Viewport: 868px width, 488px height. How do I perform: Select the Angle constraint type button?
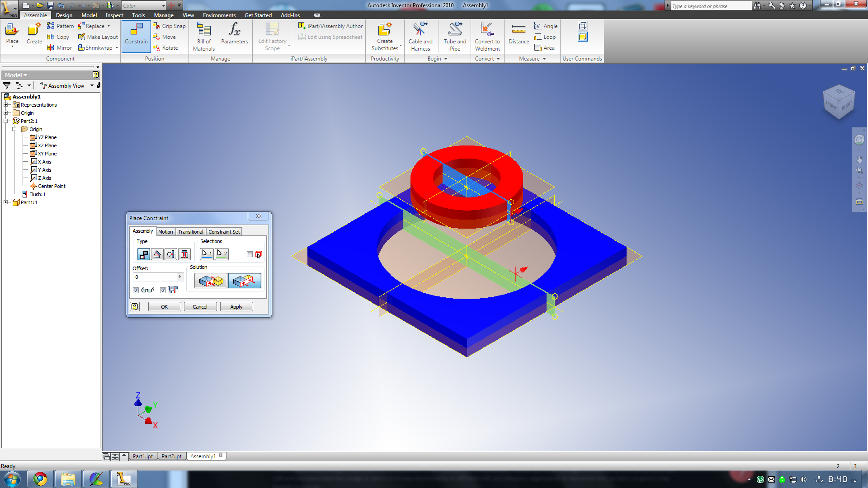(157, 254)
